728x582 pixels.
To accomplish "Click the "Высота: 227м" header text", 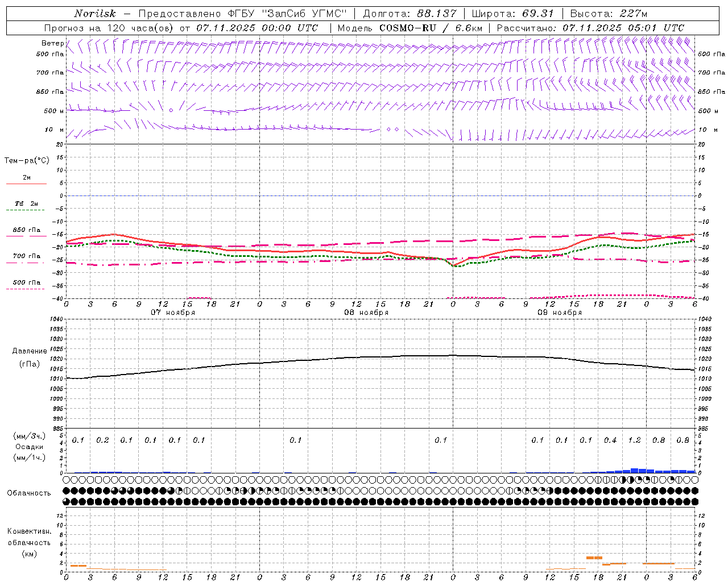I will (609, 14).
